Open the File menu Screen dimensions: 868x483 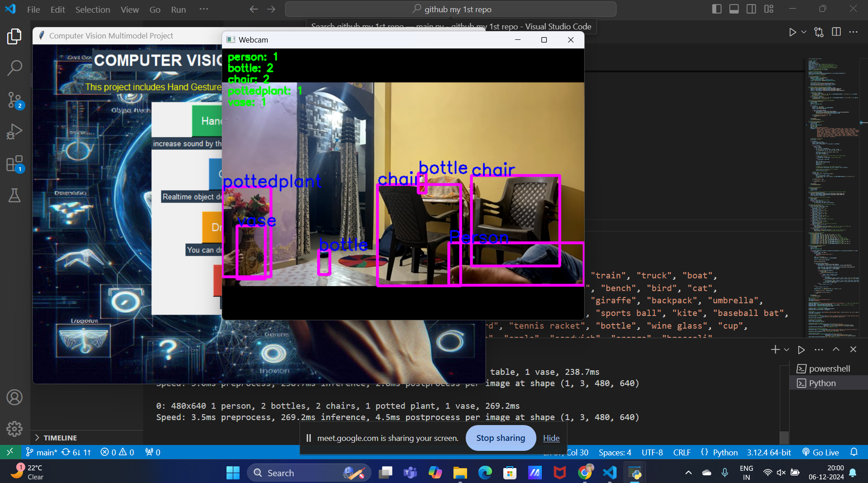[x=34, y=10]
